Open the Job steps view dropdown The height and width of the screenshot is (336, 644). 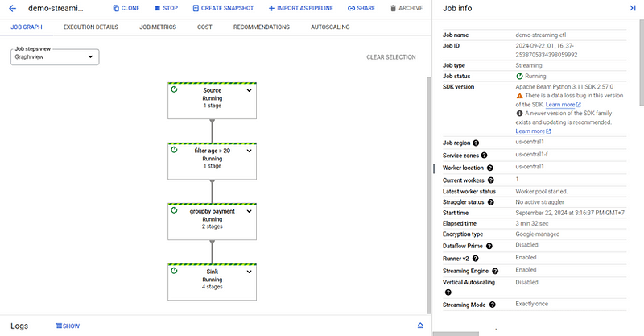[56, 57]
